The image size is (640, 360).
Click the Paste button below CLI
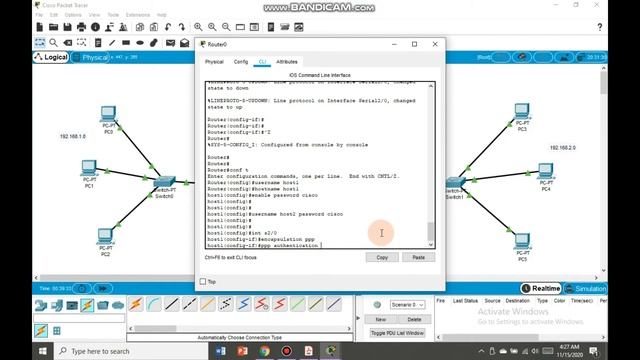point(418,257)
